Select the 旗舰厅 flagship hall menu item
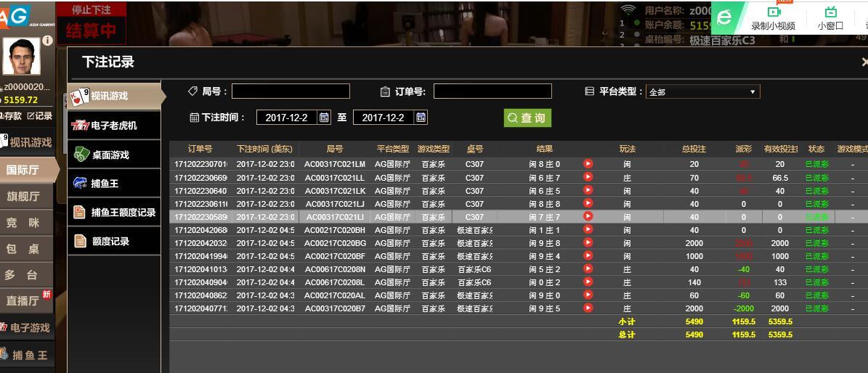The height and width of the screenshot is (373, 868). tap(23, 197)
